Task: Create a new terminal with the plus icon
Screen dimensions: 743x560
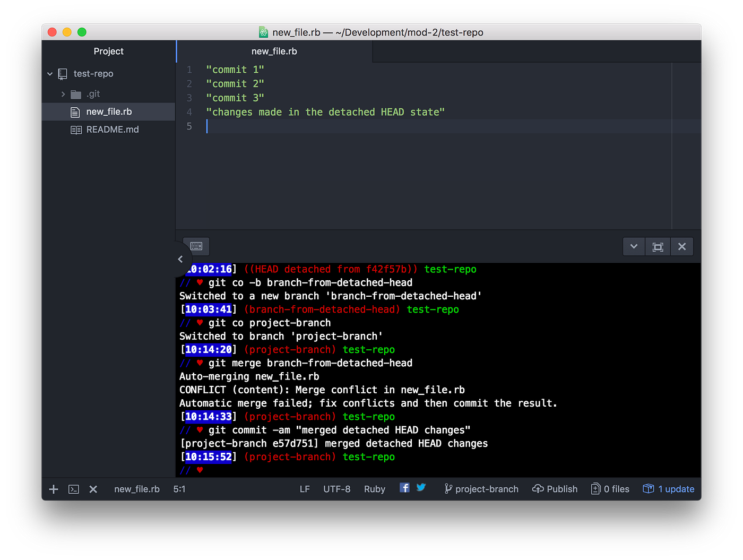Action: [53, 489]
